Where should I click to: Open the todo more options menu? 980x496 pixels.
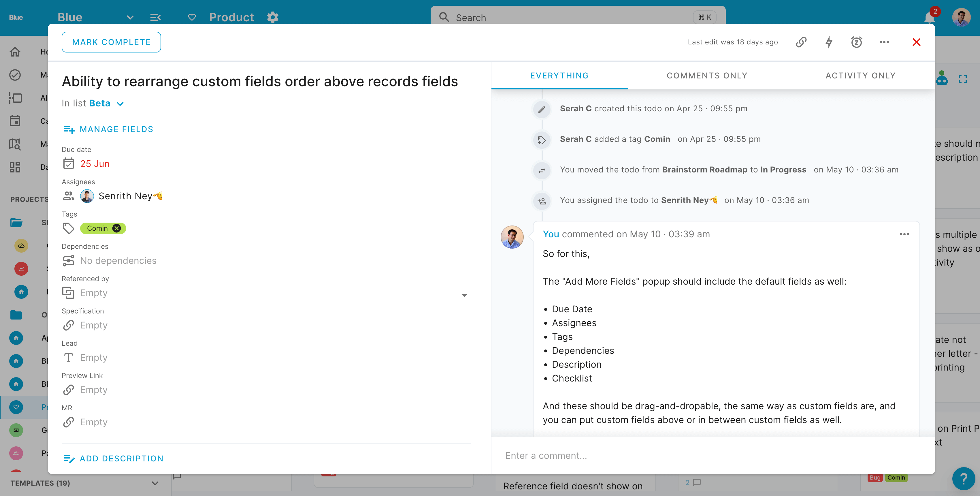pos(884,42)
